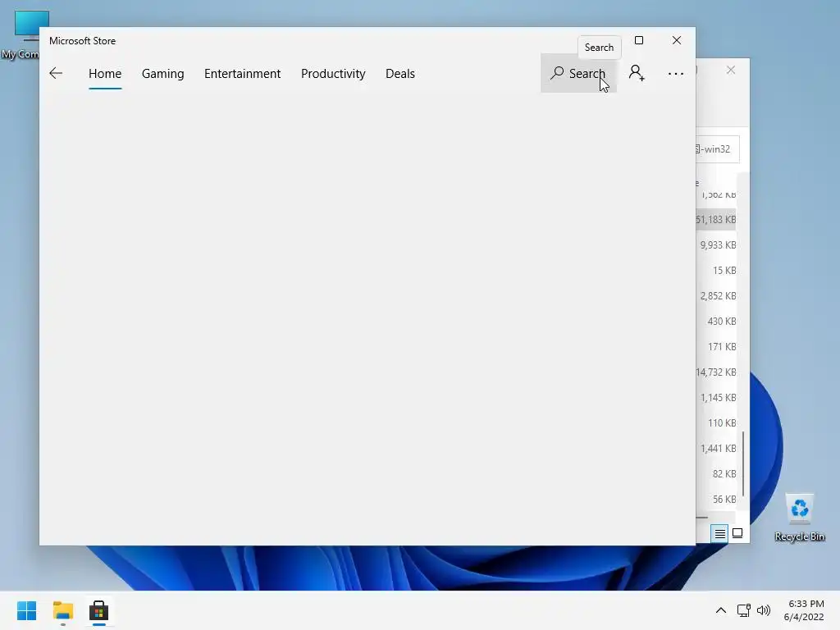Open the Home tab in Microsoft Store
Screen dimensions: 840x630
point(105,73)
